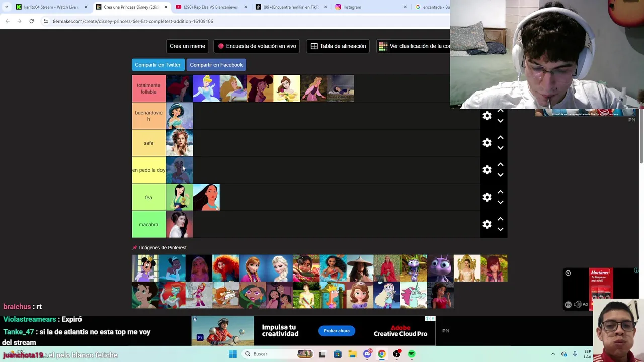Move safa row up with arrow
This screenshot has width=644, height=362.
tap(500, 137)
